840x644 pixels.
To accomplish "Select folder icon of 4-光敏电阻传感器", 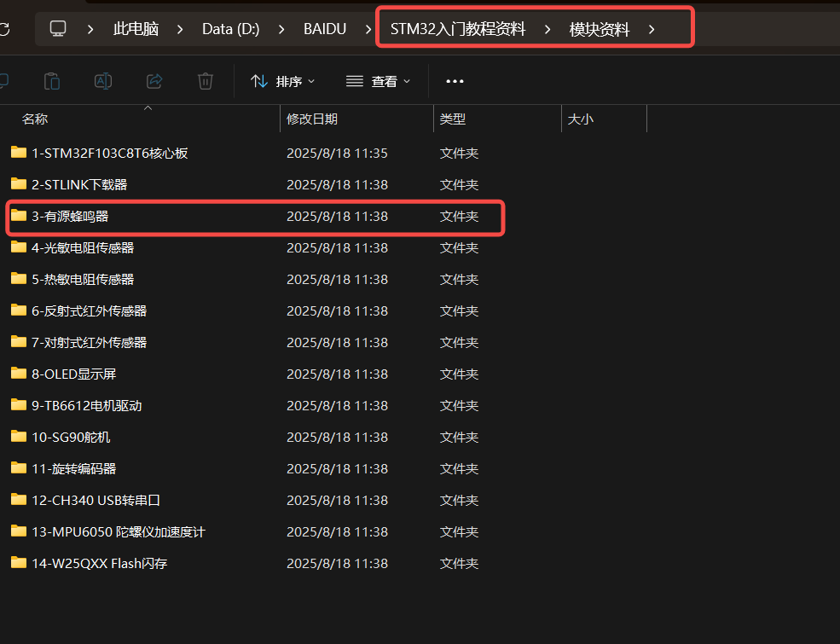I will click(19, 247).
